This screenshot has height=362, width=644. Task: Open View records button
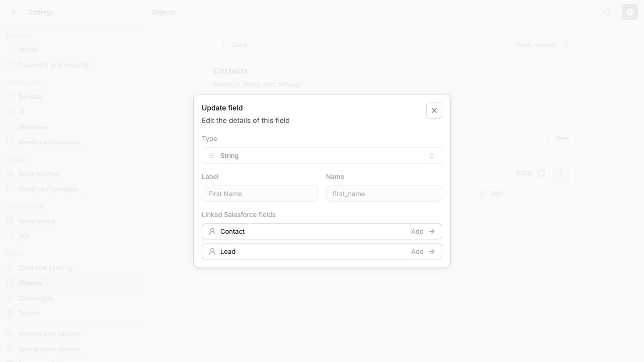tap(542, 45)
